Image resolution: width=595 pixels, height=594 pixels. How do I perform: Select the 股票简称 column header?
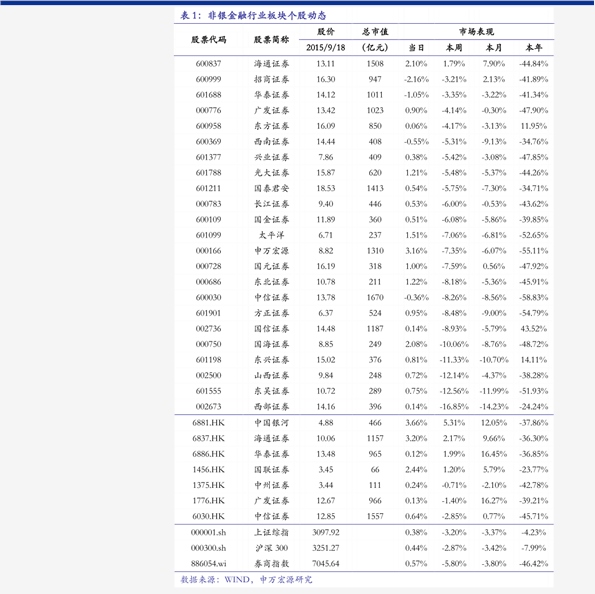(271, 39)
